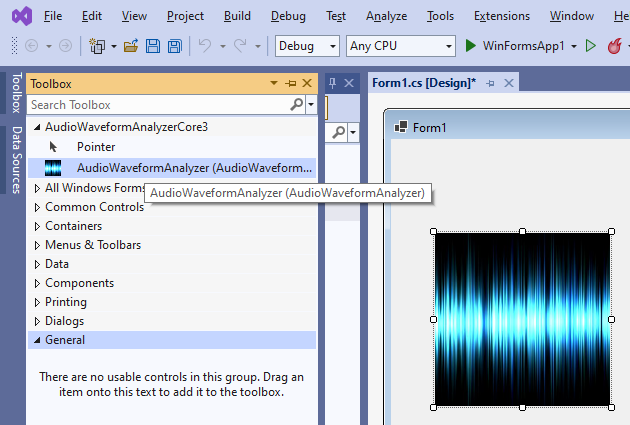
Task: Click the Save icon in toolbar
Action: coord(153,46)
